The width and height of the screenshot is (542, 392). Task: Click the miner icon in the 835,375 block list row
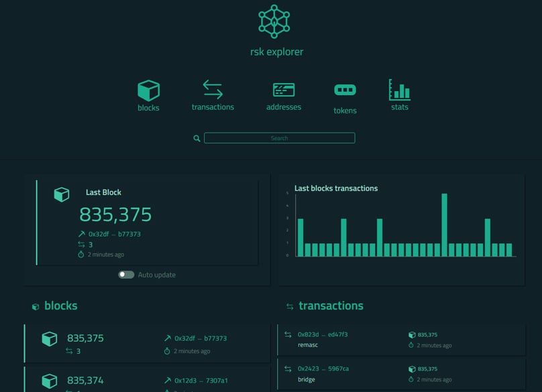coord(168,338)
